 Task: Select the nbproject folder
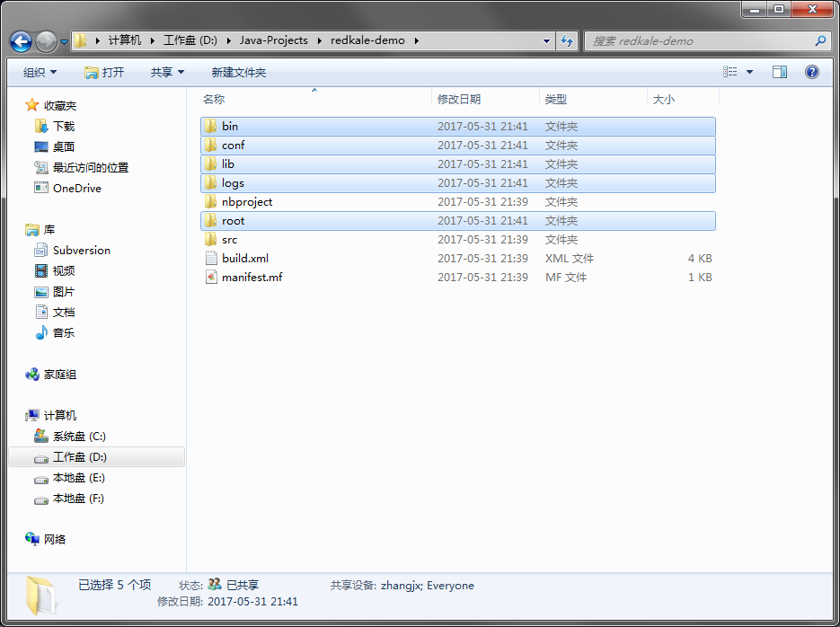(246, 202)
